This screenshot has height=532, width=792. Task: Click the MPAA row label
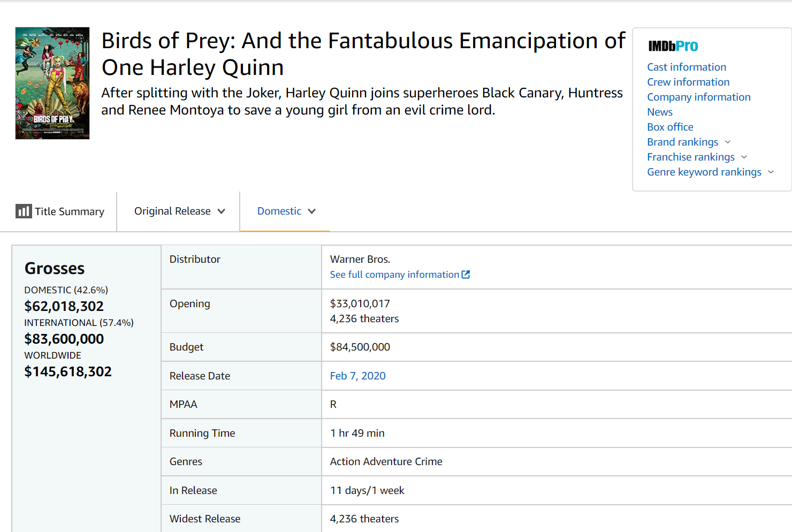pos(184,404)
